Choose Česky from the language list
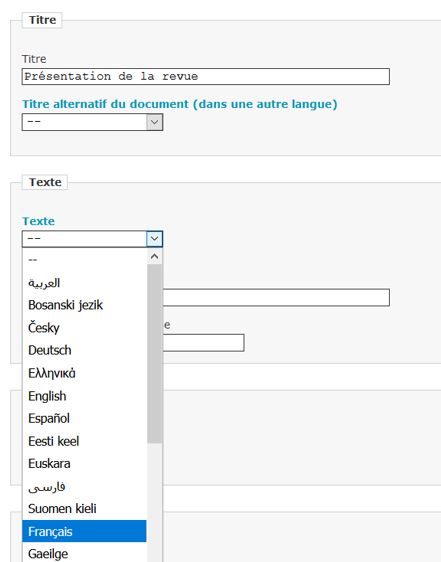 point(84,328)
